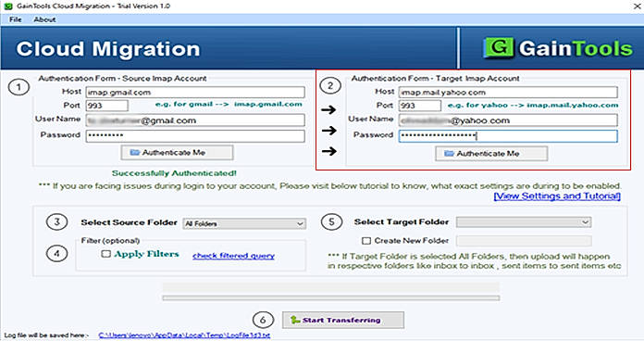Viewport: 644px width, 341px height.
Task: Expand the Select Target Folder dropdown
Action: 524,222
